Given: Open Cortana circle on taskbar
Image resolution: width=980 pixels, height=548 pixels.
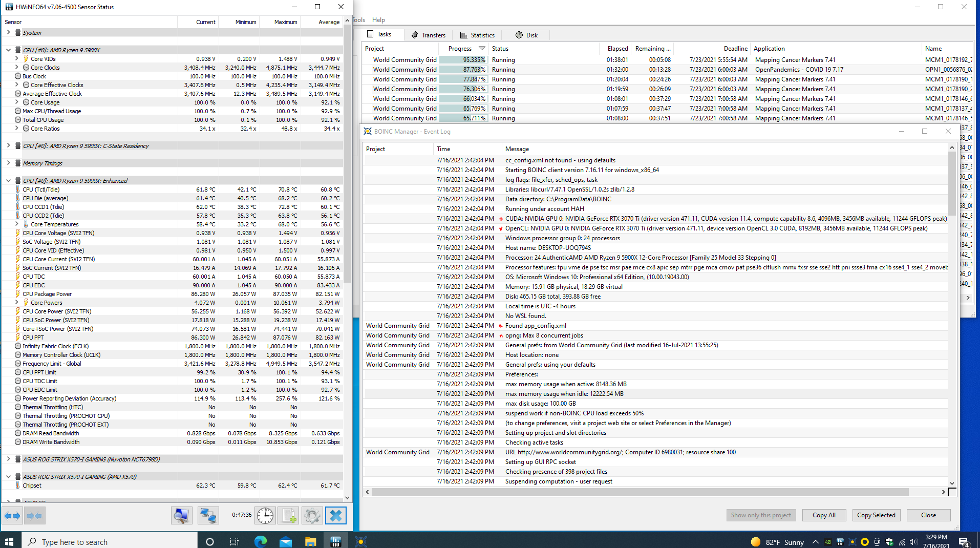Looking at the screenshot, I should [209, 542].
